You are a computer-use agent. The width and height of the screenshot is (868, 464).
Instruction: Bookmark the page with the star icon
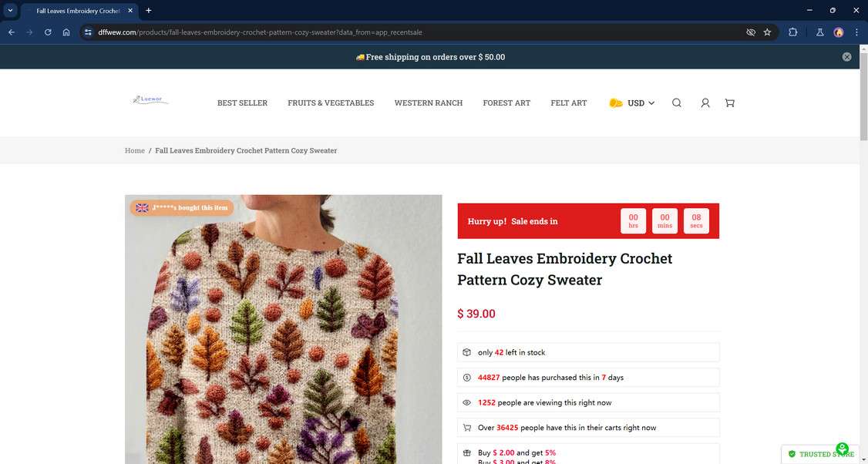pyautogui.click(x=767, y=32)
